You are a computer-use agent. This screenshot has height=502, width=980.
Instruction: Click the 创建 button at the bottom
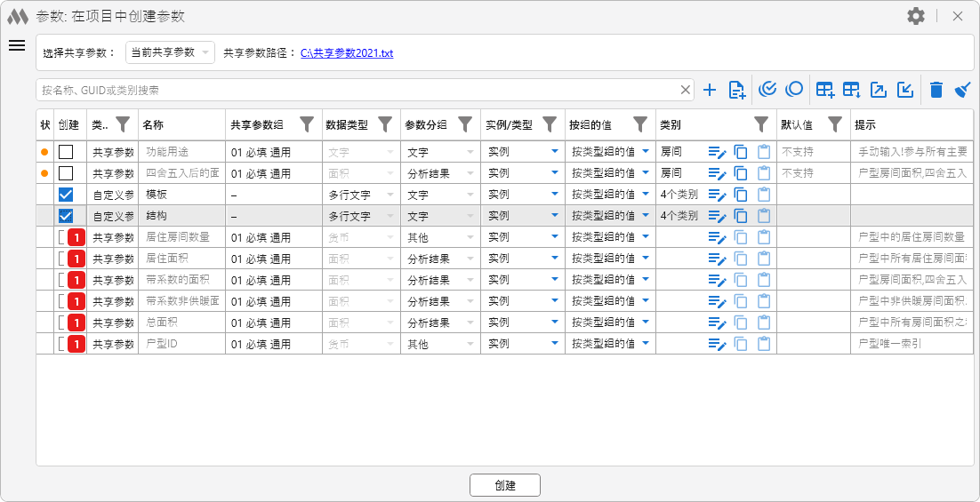[x=505, y=485]
